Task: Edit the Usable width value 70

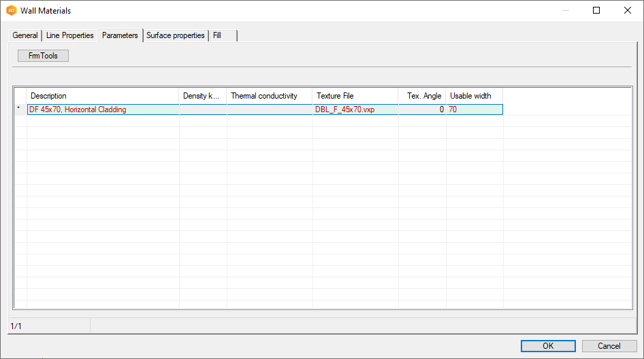Action: pyautogui.click(x=474, y=109)
